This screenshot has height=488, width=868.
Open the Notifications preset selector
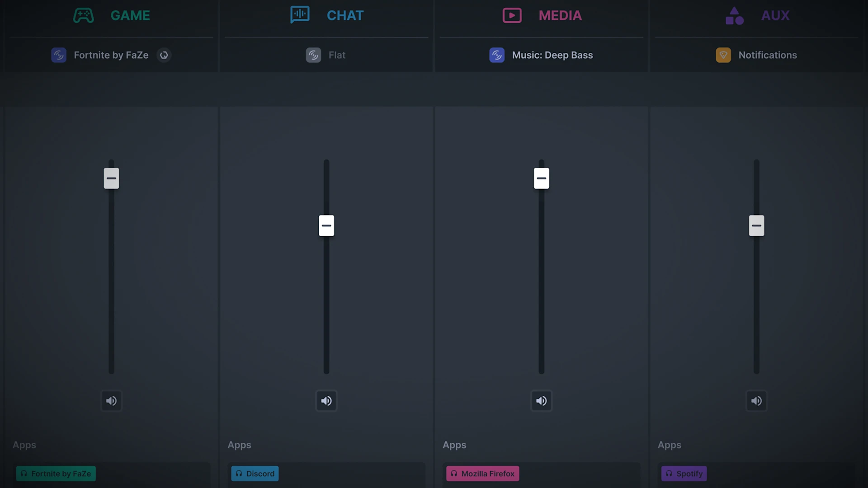pos(767,55)
